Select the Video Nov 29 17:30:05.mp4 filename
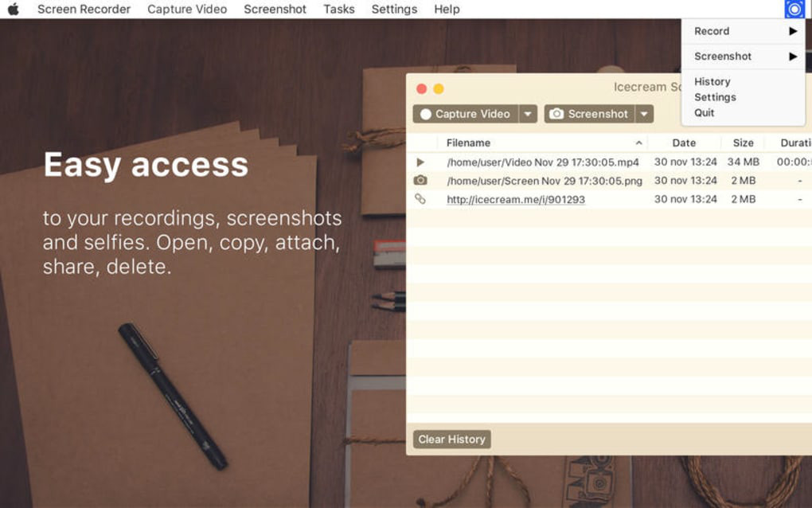 click(x=543, y=162)
